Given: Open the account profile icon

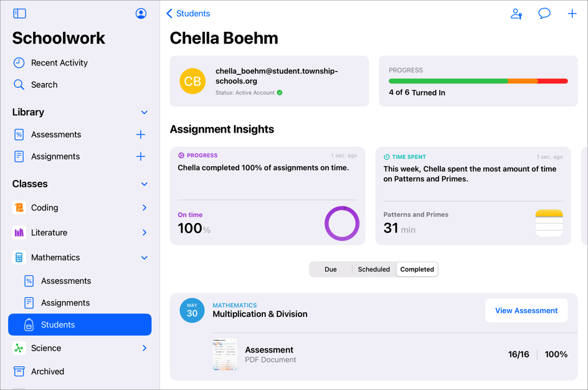Looking at the screenshot, I should coord(141,13).
